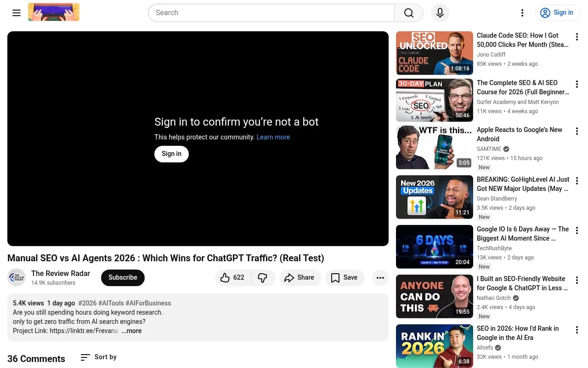The height and width of the screenshot is (368, 588).
Task: Click the YouTube logo doodle
Action: tap(54, 12)
